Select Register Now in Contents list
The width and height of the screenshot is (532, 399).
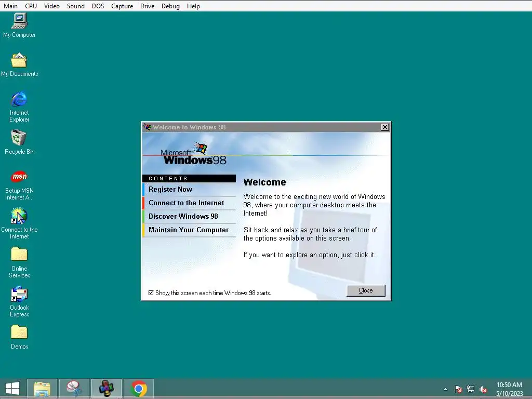189,189
